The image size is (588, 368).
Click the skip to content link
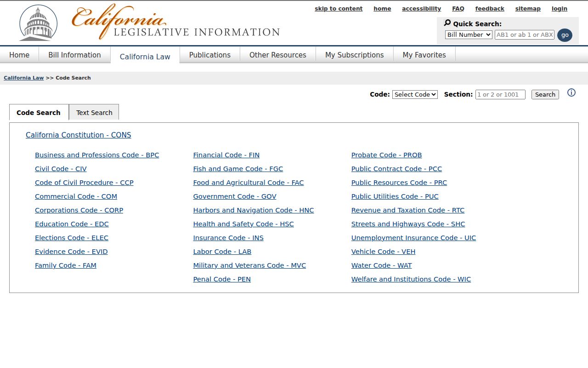click(x=339, y=9)
